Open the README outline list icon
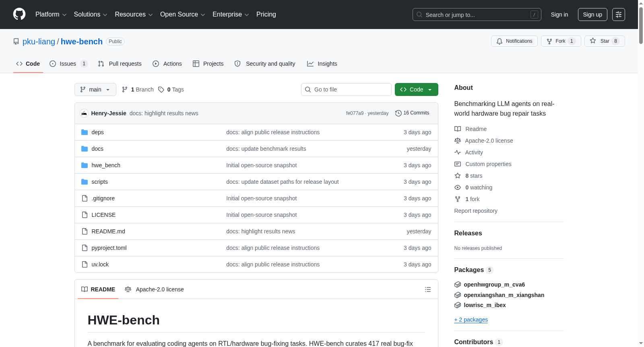Image resolution: width=644 pixels, height=347 pixels. click(428, 289)
